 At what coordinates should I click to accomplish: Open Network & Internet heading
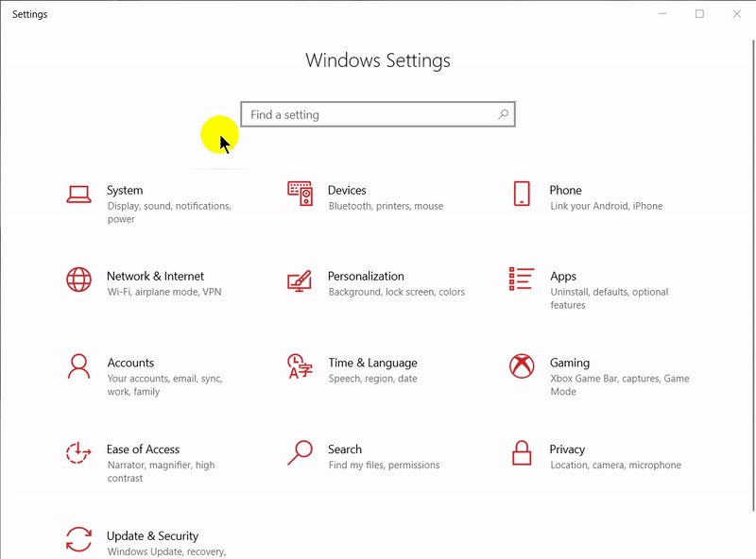click(155, 276)
